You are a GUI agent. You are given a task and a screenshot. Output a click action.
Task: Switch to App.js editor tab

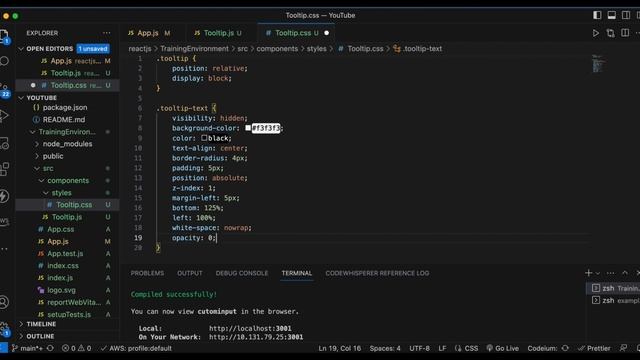point(149,33)
